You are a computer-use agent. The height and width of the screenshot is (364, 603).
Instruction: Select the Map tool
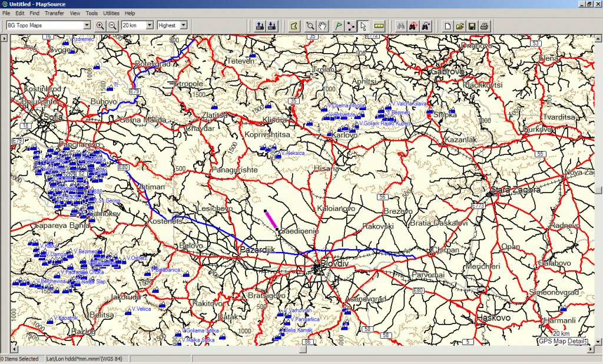296,25
